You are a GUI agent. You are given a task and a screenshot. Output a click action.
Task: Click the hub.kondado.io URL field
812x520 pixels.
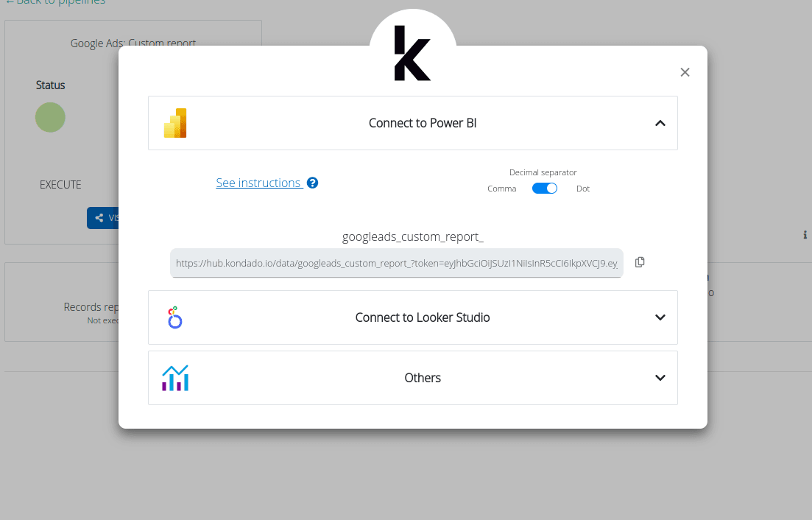point(396,262)
